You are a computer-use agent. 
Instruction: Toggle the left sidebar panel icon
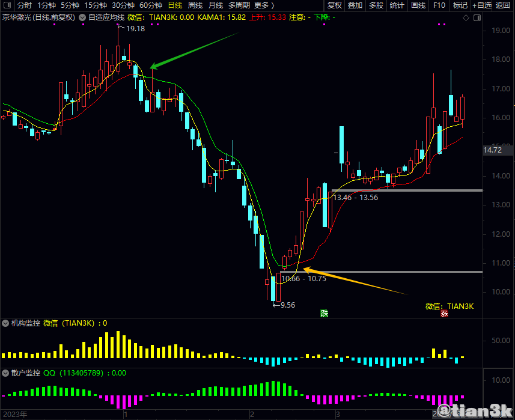tap(7, 5)
